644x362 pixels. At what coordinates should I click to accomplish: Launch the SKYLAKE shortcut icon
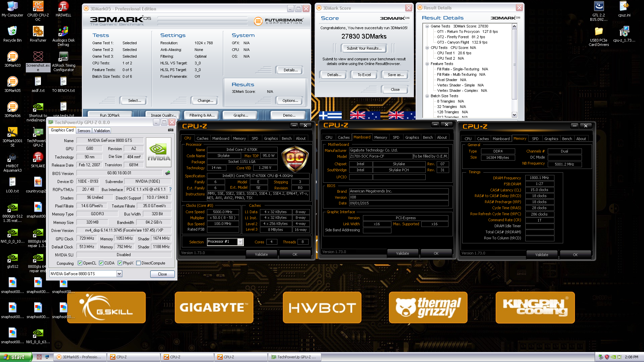pyautogui.click(x=38, y=160)
